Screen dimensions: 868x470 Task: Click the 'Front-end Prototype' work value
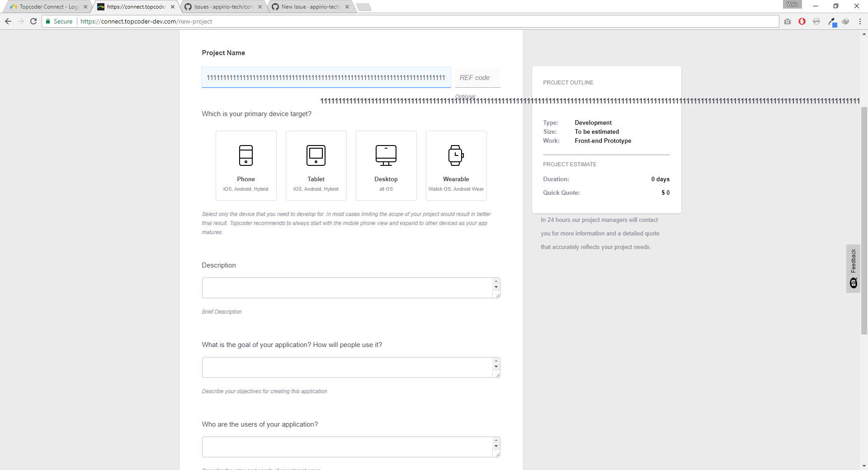[x=603, y=141]
